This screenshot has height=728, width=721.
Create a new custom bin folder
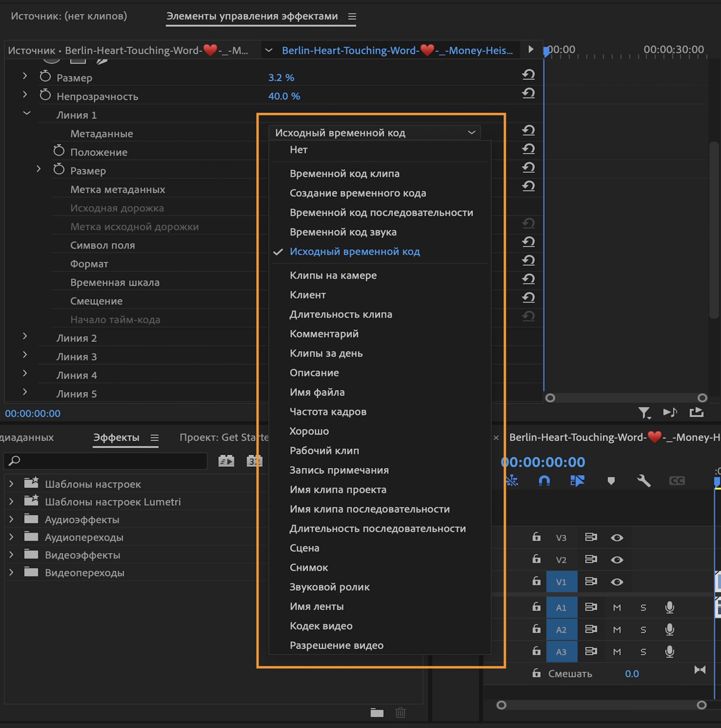(x=377, y=713)
